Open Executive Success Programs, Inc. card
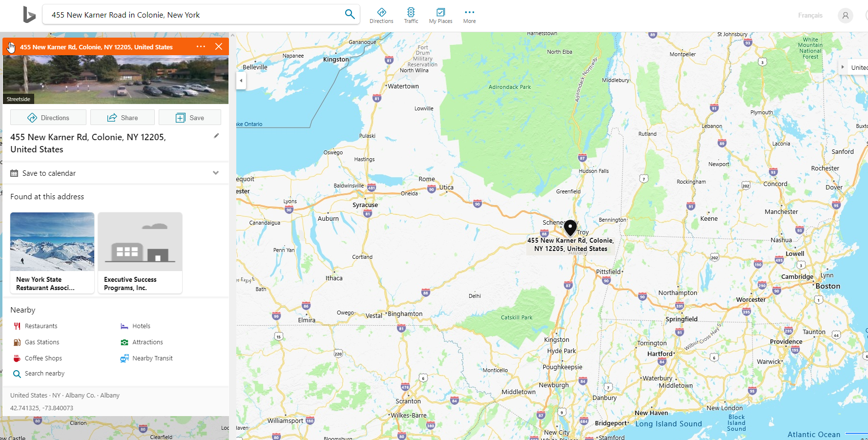Viewport: 868px width, 440px height. point(140,253)
